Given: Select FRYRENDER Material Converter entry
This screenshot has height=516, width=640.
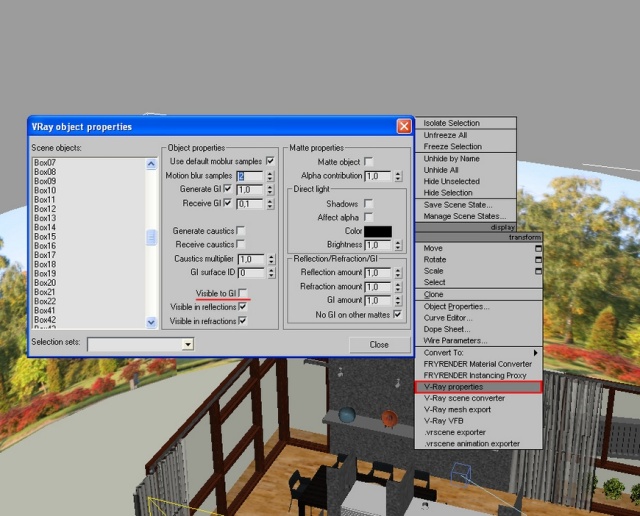Looking at the screenshot, I should (x=478, y=364).
